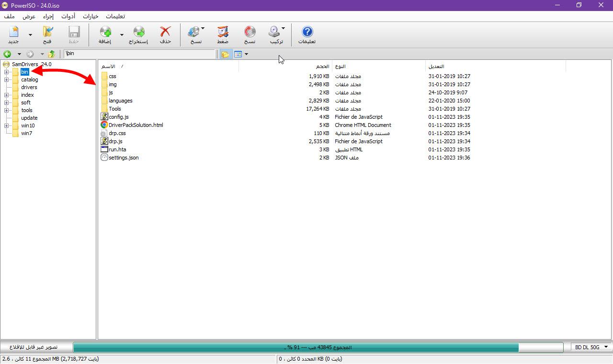
Task: Click the تركيب (Mount) toolbar icon
Action: [x=274, y=32]
